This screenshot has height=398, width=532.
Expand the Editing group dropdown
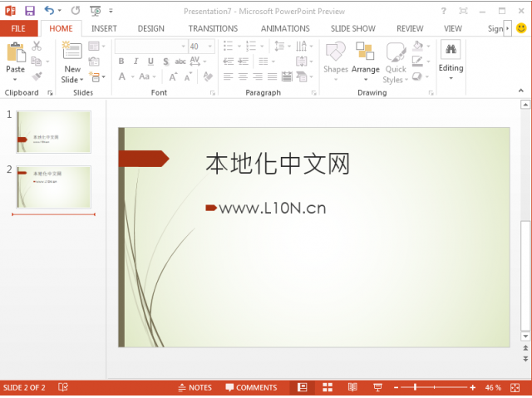(451, 79)
